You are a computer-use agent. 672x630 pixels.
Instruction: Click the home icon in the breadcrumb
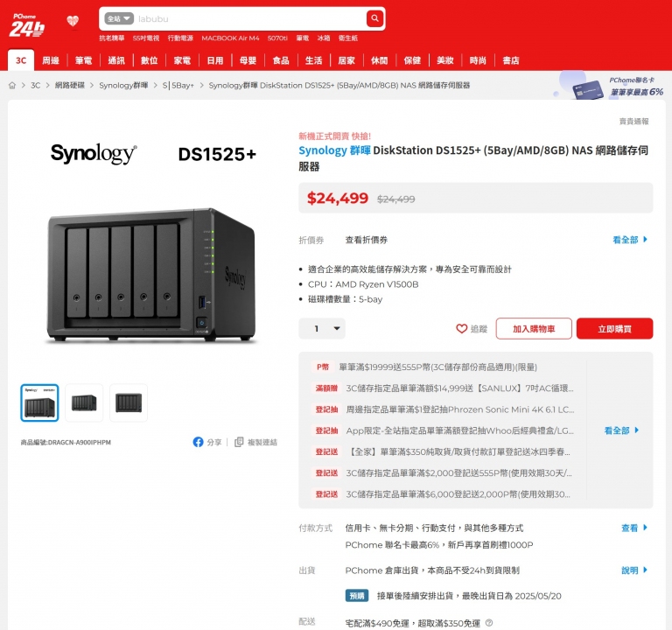[12, 85]
